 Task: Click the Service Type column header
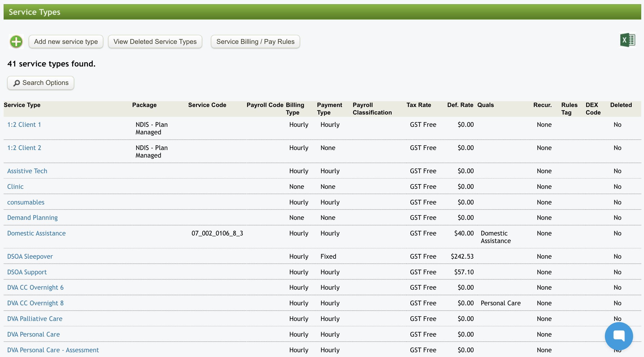pyautogui.click(x=22, y=105)
